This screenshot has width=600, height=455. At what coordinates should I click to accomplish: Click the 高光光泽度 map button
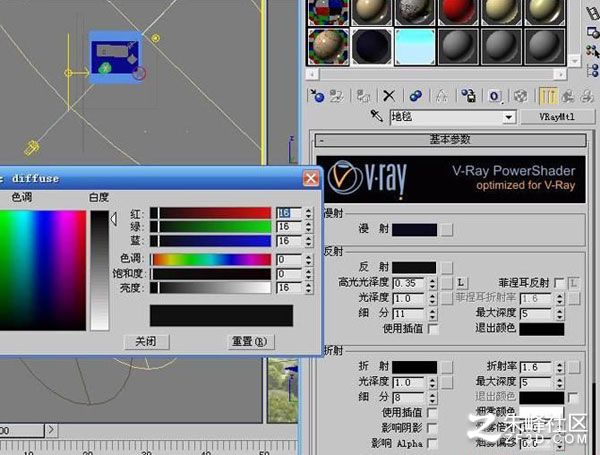point(446,283)
